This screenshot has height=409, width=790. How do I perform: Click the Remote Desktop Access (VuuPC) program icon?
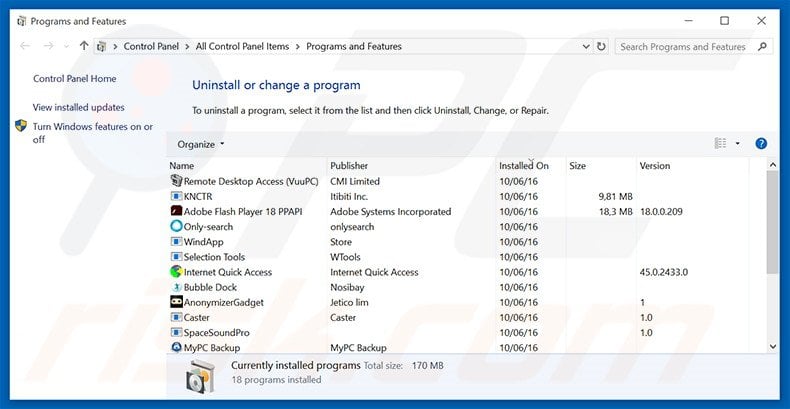point(176,181)
